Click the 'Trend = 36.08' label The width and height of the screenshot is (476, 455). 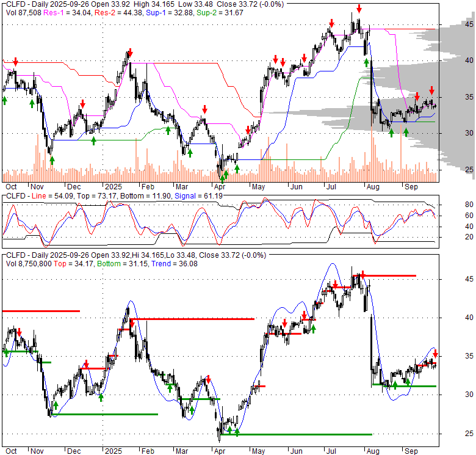tap(175, 264)
